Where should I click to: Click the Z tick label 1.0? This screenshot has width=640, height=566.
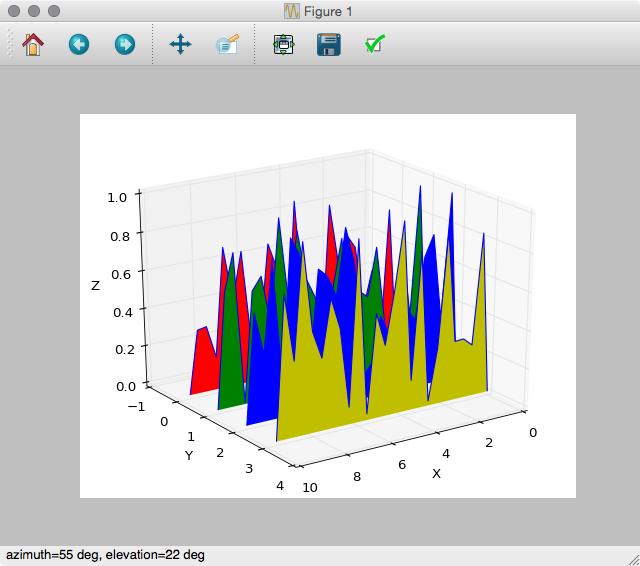point(117,198)
